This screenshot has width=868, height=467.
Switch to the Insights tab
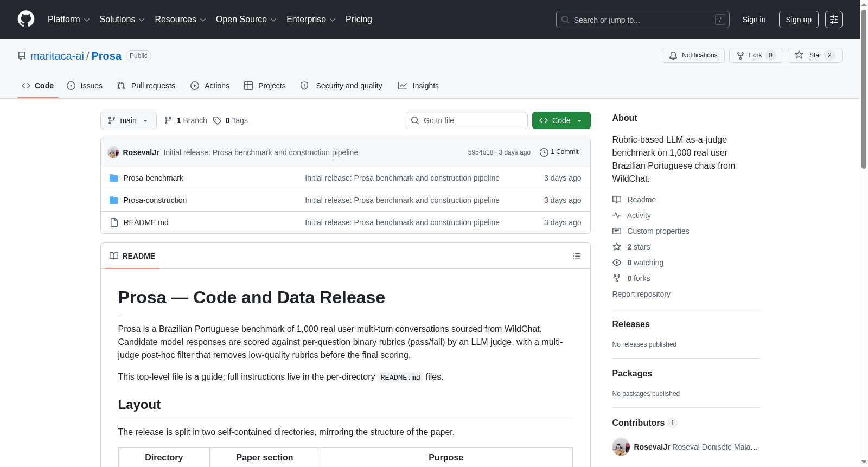418,86
